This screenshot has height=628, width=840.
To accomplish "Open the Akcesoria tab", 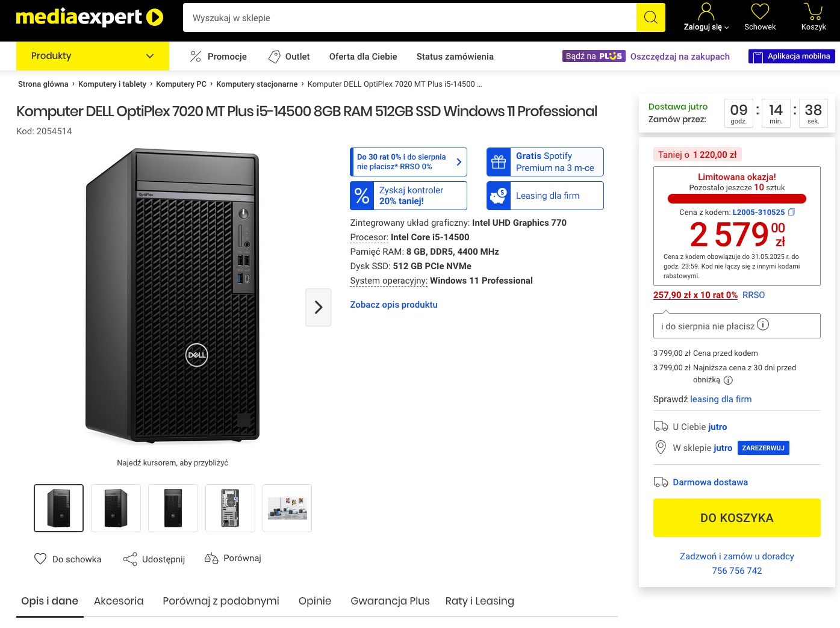I will [119, 601].
